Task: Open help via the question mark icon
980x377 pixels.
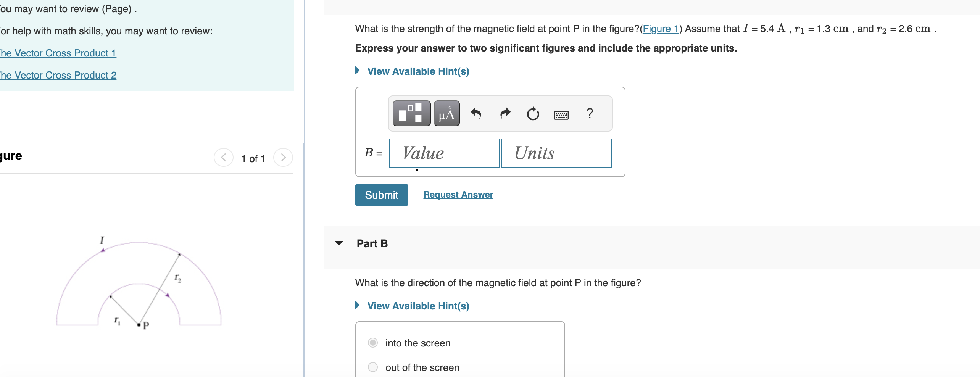Action: [x=589, y=113]
